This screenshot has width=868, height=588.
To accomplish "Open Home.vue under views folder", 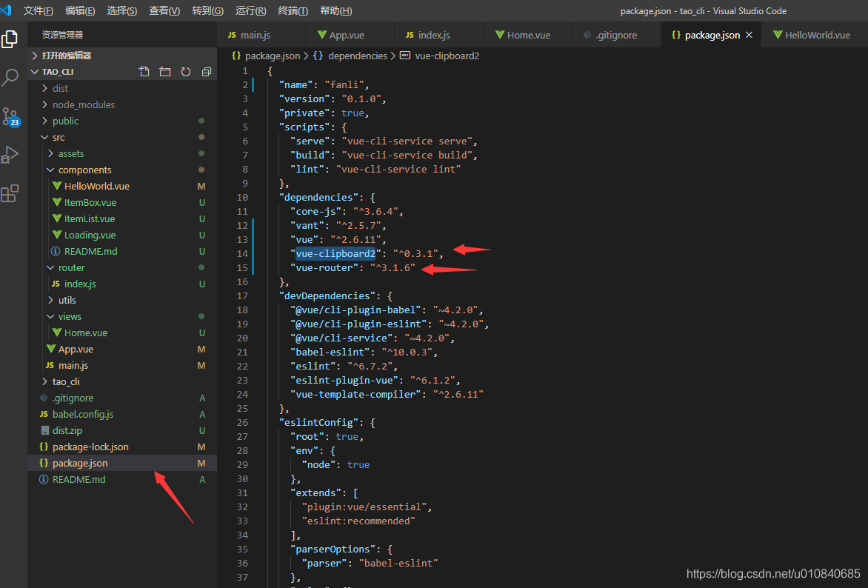I will (86, 333).
